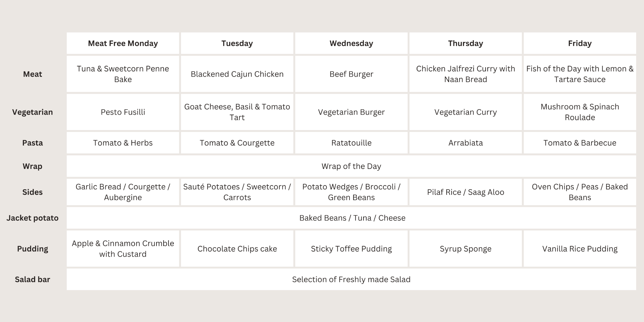Click the Vanilla Rice Pudding cell
Screen dimensions: 644x322
point(580,249)
